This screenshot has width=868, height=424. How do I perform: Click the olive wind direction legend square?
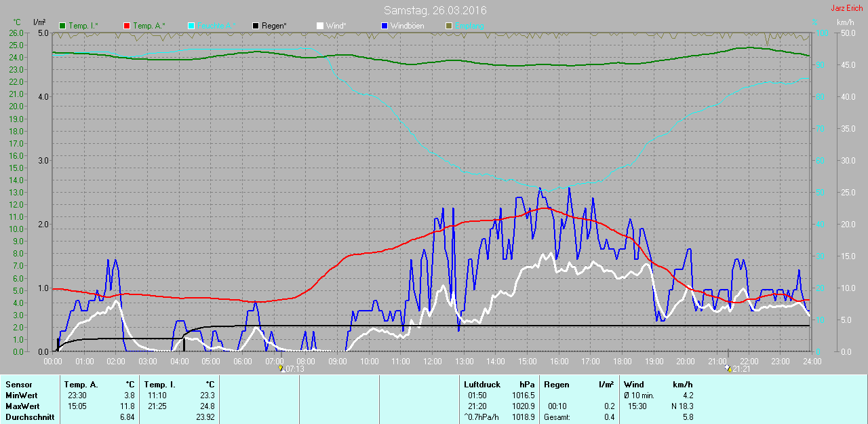(x=448, y=26)
